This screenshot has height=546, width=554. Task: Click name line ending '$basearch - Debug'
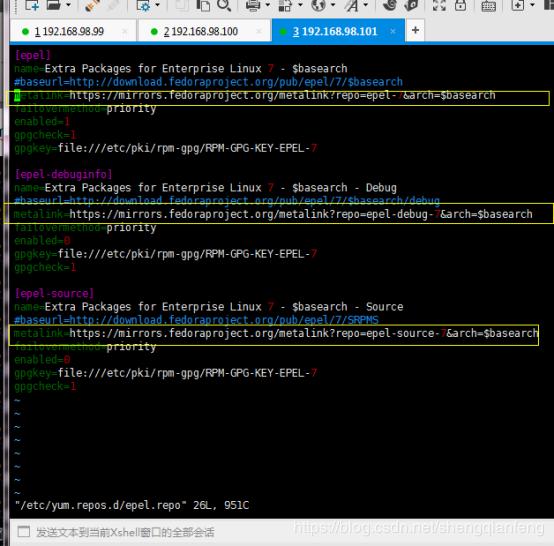(205, 188)
